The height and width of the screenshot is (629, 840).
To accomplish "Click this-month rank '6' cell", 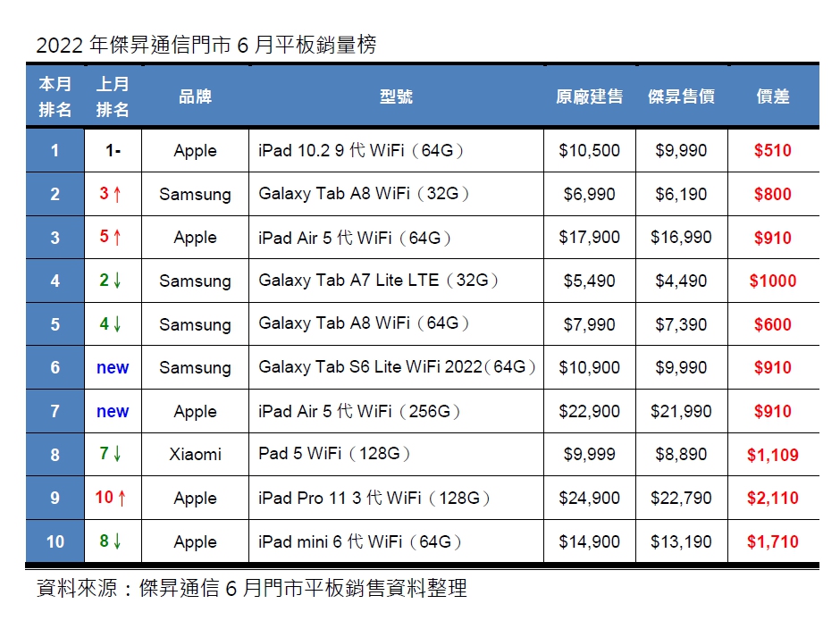I will [55, 367].
